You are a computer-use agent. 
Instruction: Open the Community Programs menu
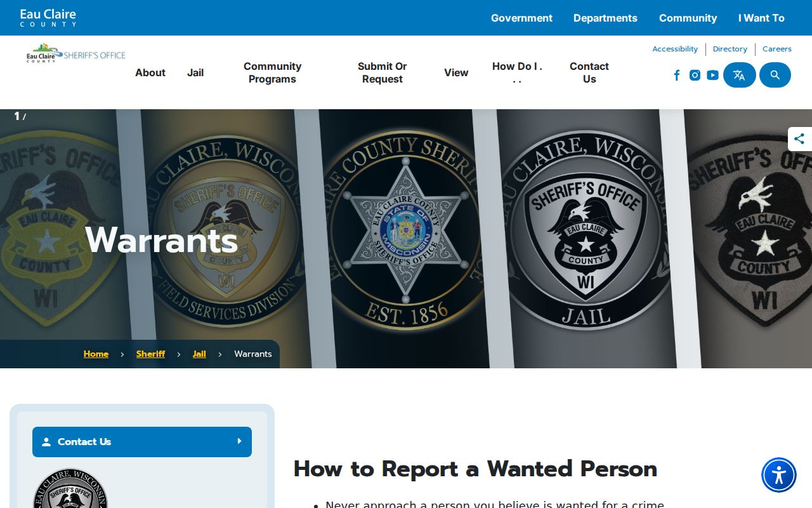pyautogui.click(x=272, y=72)
